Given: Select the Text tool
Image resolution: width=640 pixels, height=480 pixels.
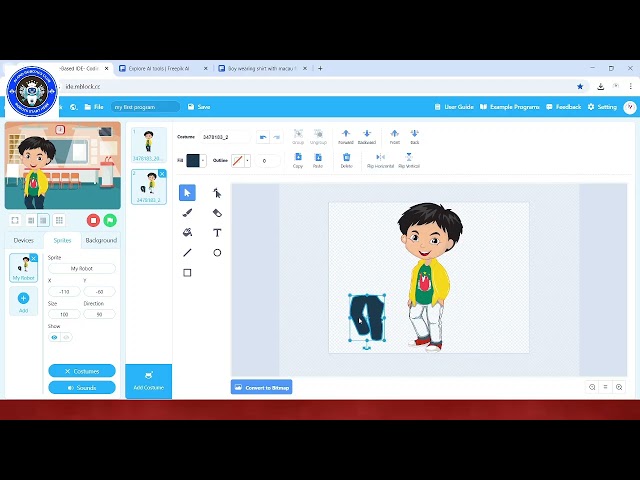Looking at the screenshot, I should coord(217,233).
